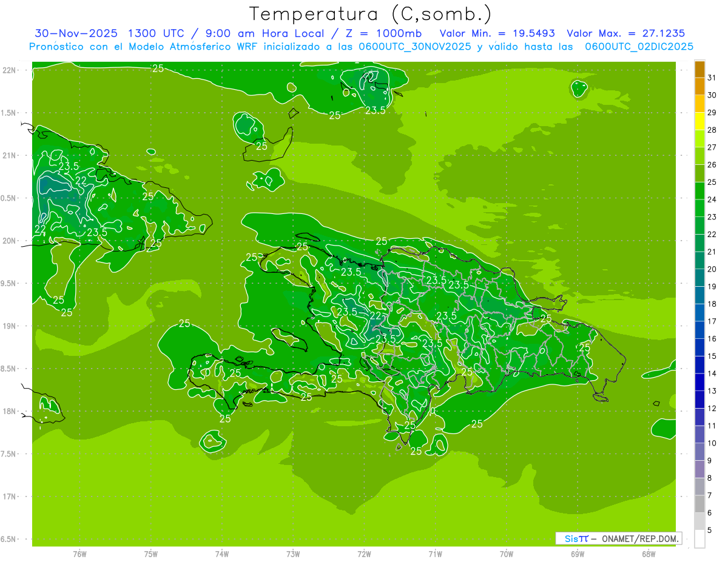Viewport: 728px width, 562px height.
Task: Click the '8' colorbar scale label
Action: click(x=710, y=478)
